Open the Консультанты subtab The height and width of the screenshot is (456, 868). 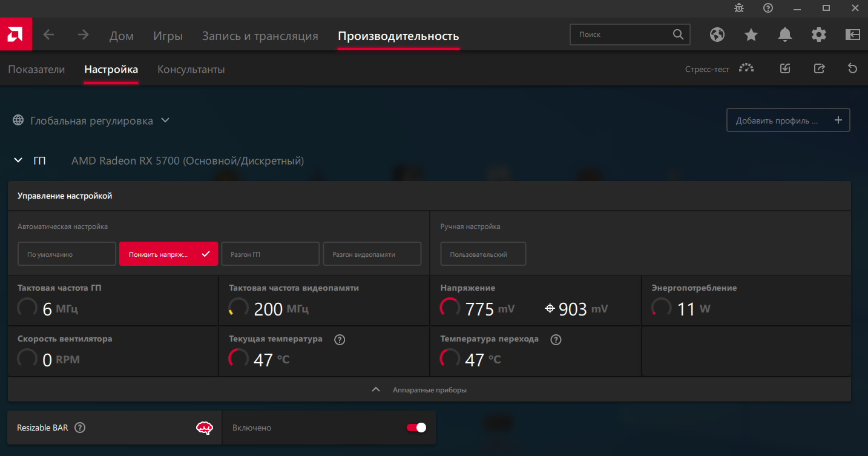coord(191,69)
